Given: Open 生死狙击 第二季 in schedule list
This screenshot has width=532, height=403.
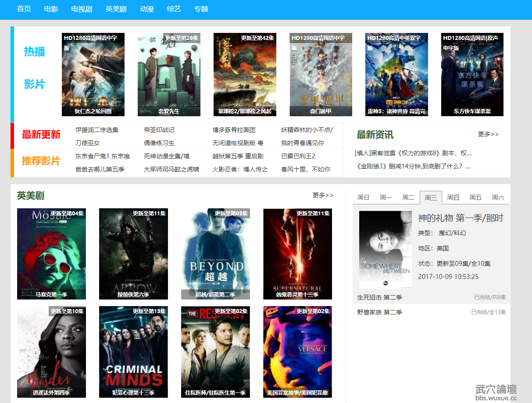Looking at the screenshot, I should [380, 297].
